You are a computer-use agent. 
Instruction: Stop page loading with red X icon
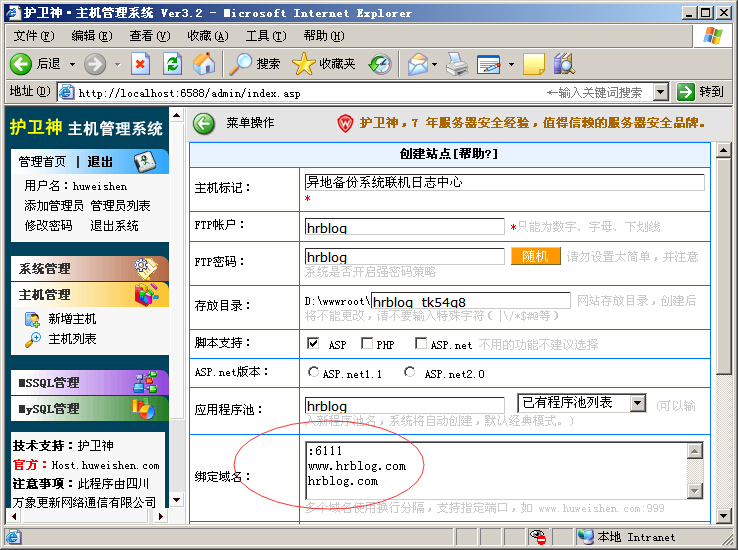pos(140,64)
